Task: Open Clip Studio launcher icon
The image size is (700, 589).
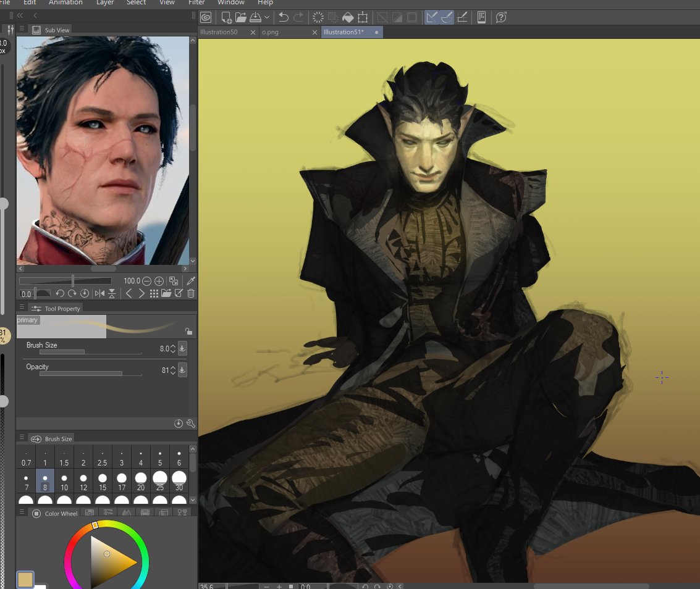Action: [206, 17]
